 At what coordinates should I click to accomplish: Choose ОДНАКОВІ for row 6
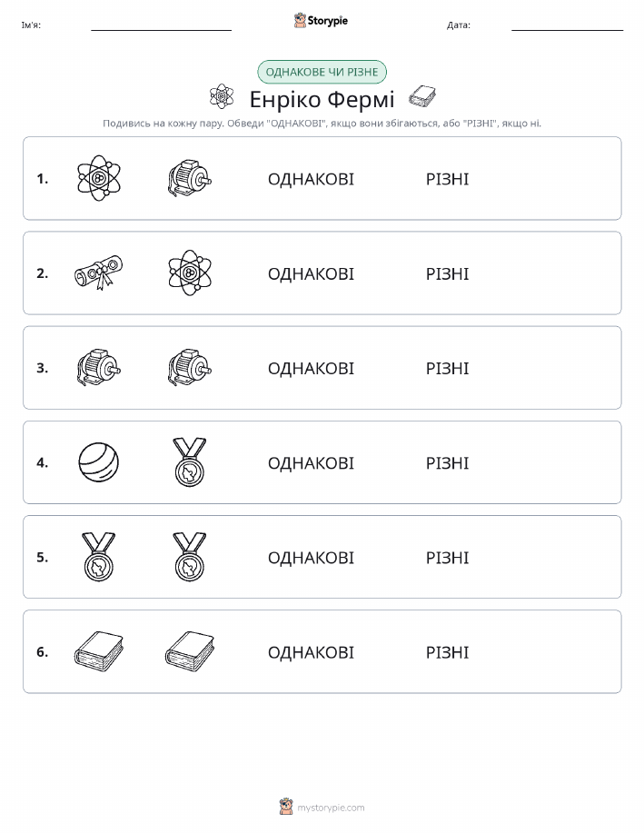311,652
